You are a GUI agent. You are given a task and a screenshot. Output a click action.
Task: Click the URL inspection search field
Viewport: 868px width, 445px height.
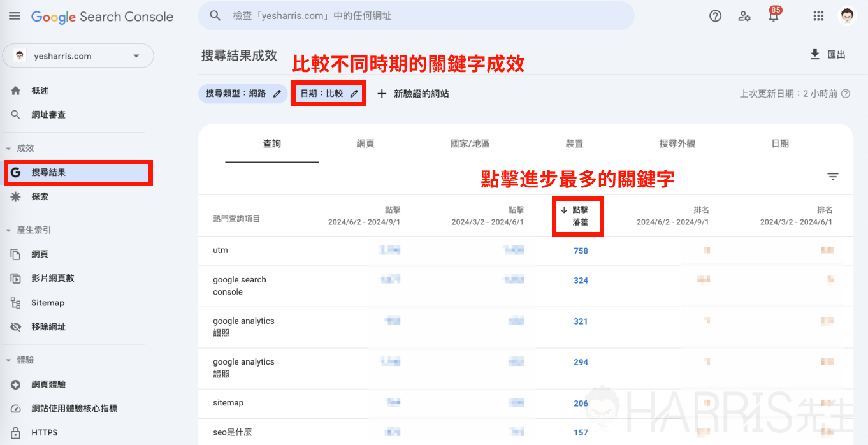point(414,15)
